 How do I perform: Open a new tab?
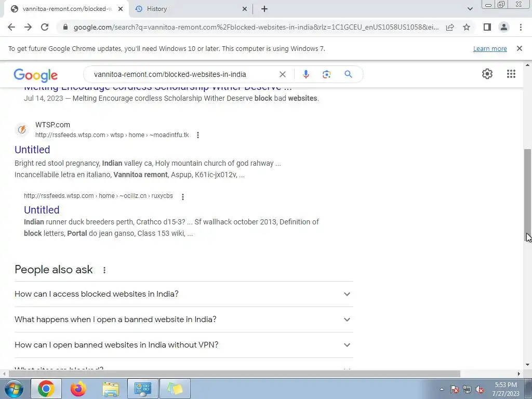[x=264, y=9]
